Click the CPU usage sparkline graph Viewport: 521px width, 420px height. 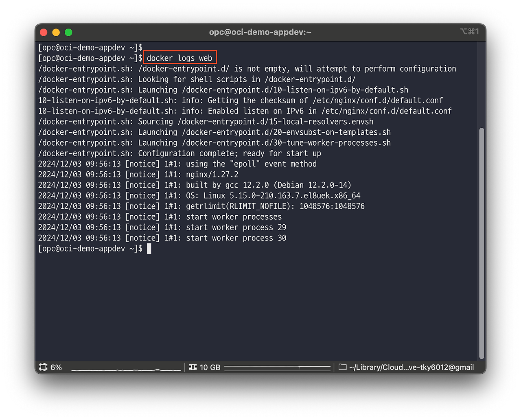126,369
